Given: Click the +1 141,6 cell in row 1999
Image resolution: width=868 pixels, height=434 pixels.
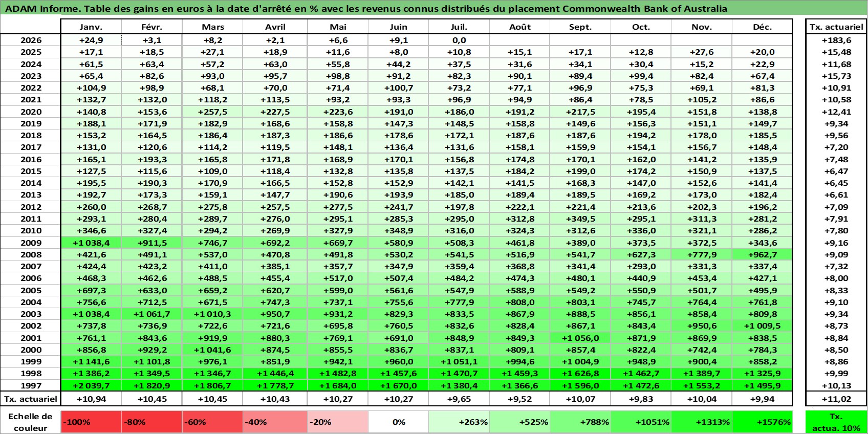Looking at the screenshot, I should pos(91,361).
